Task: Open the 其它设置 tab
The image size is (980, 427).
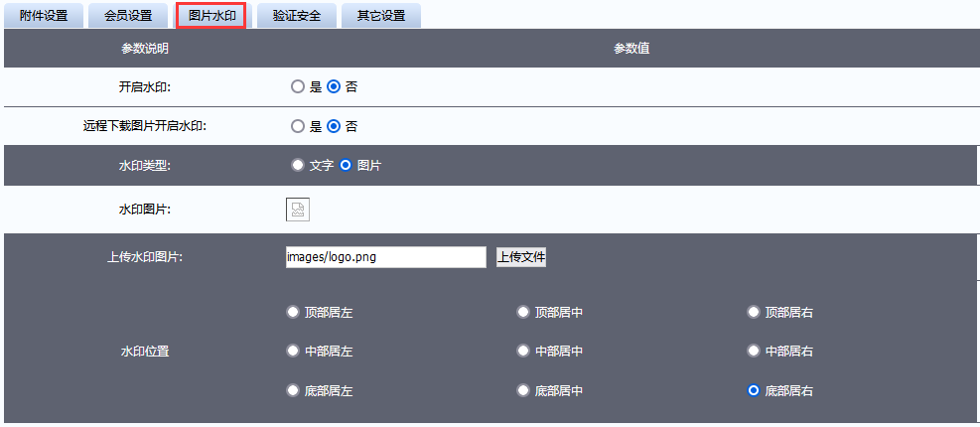Action: 380,16
